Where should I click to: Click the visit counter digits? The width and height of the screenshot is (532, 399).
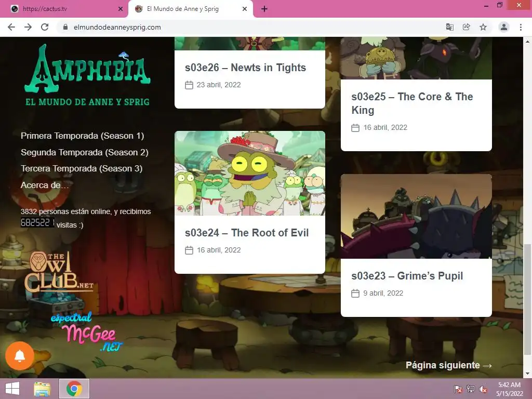click(x=37, y=222)
